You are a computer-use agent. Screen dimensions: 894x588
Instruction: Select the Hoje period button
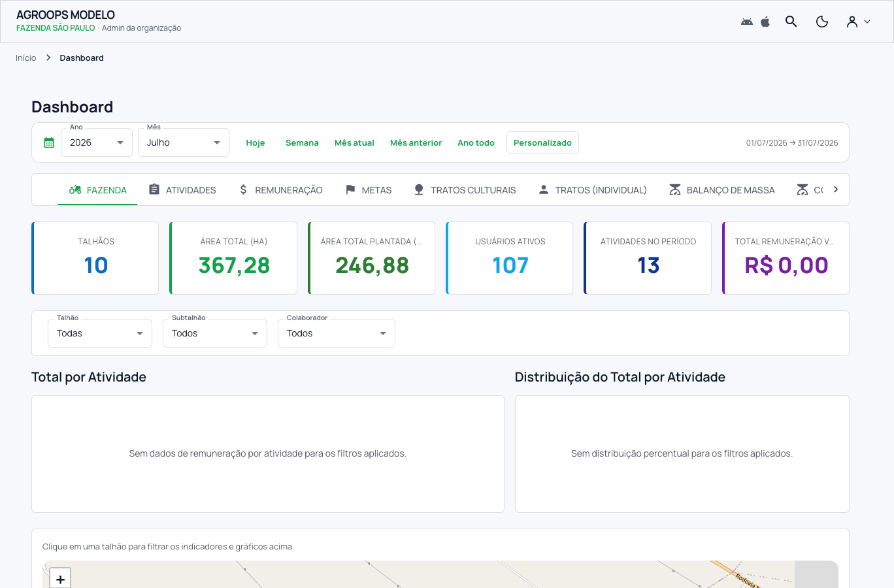pos(256,142)
